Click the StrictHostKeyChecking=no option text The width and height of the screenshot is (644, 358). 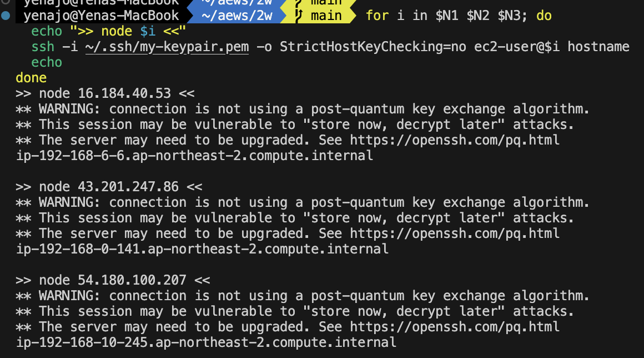tap(373, 47)
